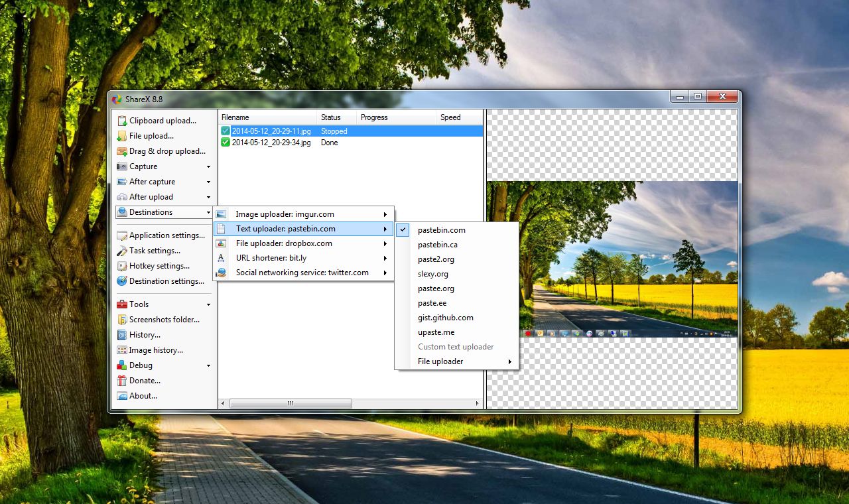This screenshot has width=849, height=504.
Task: Select upaste.me as text uploader
Action: tap(456, 332)
